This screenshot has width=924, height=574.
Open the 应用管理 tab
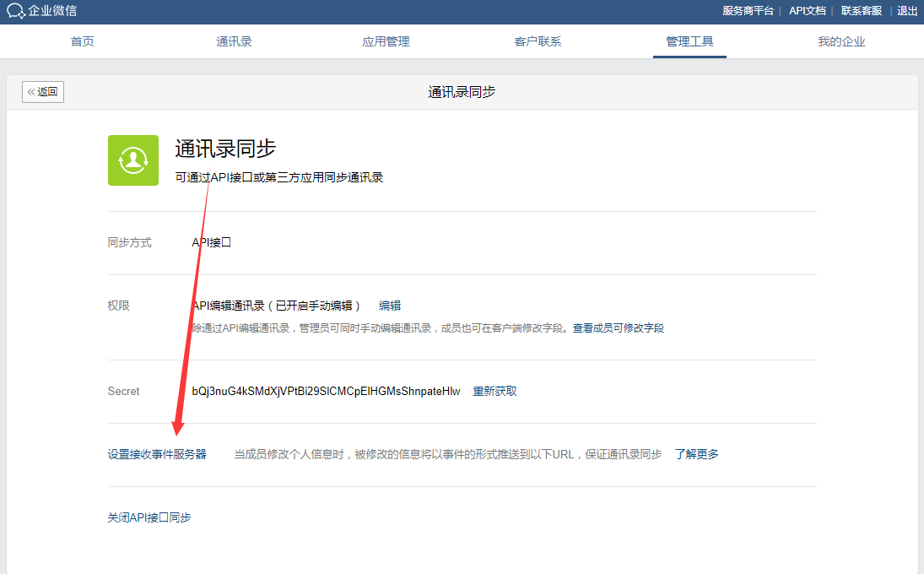(x=386, y=41)
